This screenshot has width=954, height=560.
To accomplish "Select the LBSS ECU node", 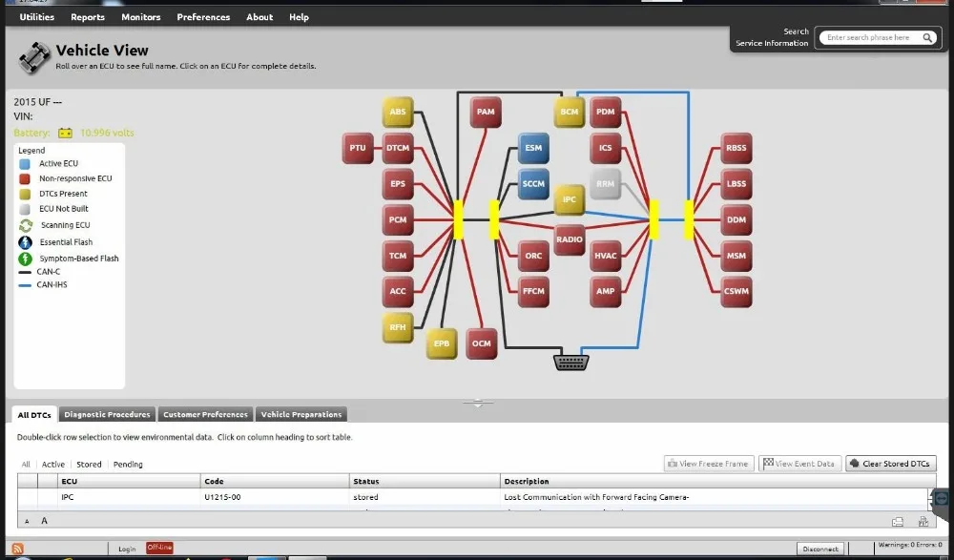I will [x=736, y=184].
